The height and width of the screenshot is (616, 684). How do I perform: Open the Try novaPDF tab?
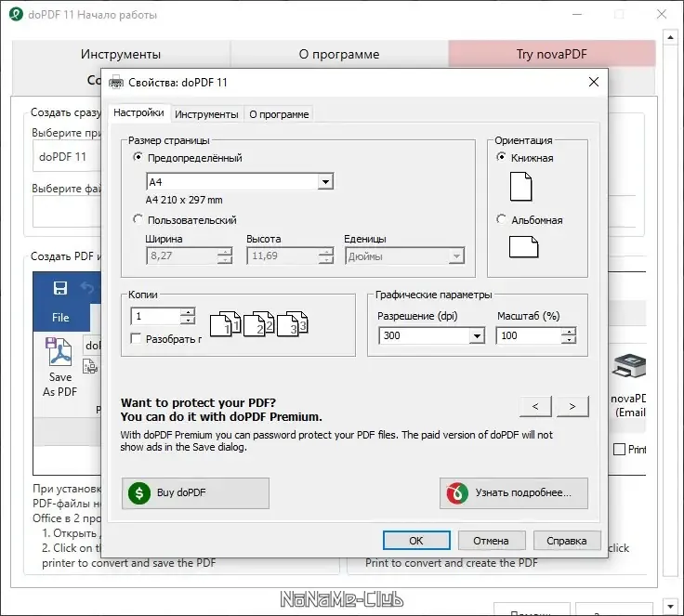click(552, 54)
